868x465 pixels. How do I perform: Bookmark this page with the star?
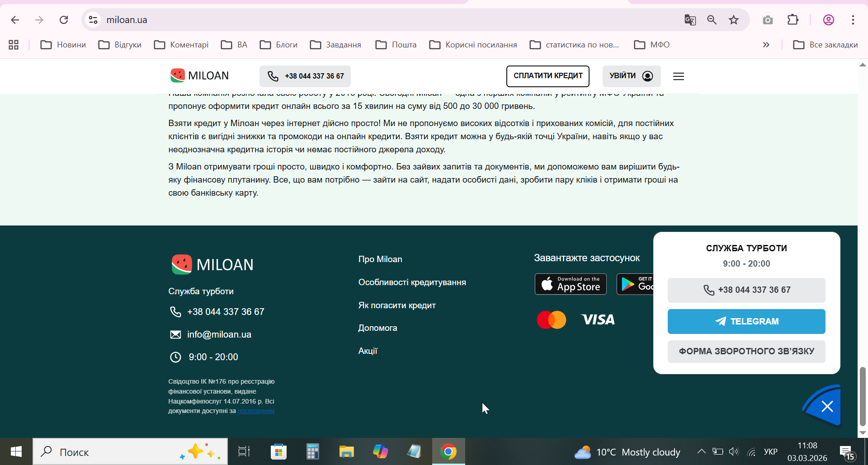tap(734, 20)
